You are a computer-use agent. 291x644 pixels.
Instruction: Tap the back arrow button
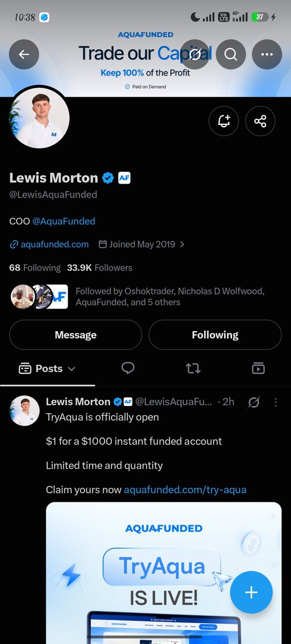pos(24,54)
